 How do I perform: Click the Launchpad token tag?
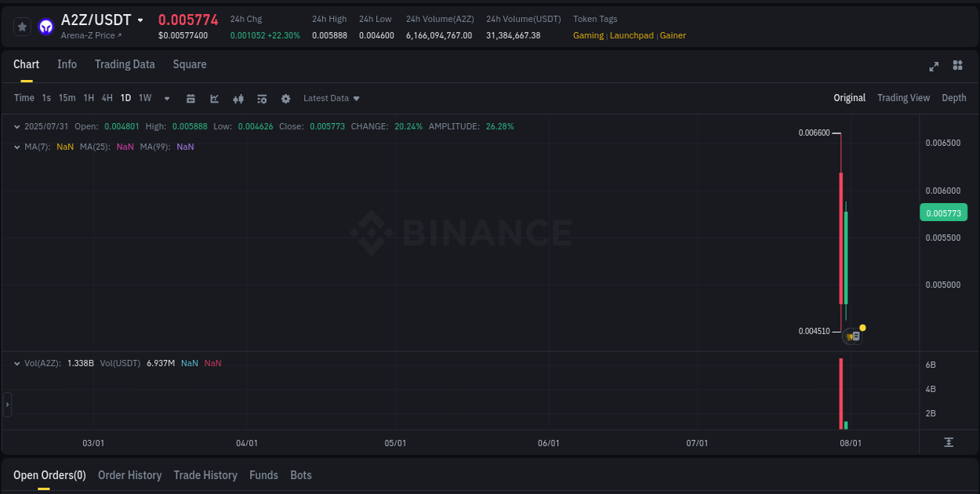pyautogui.click(x=632, y=35)
